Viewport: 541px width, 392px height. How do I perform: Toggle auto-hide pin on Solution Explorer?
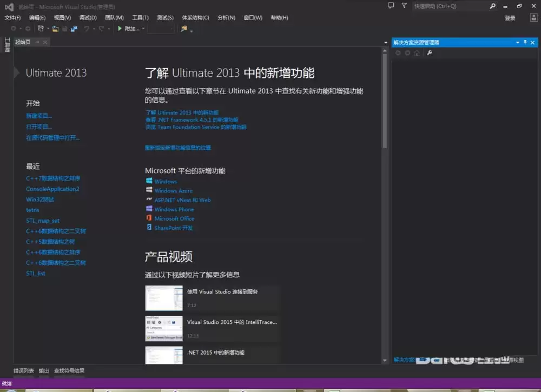(x=525, y=42)
